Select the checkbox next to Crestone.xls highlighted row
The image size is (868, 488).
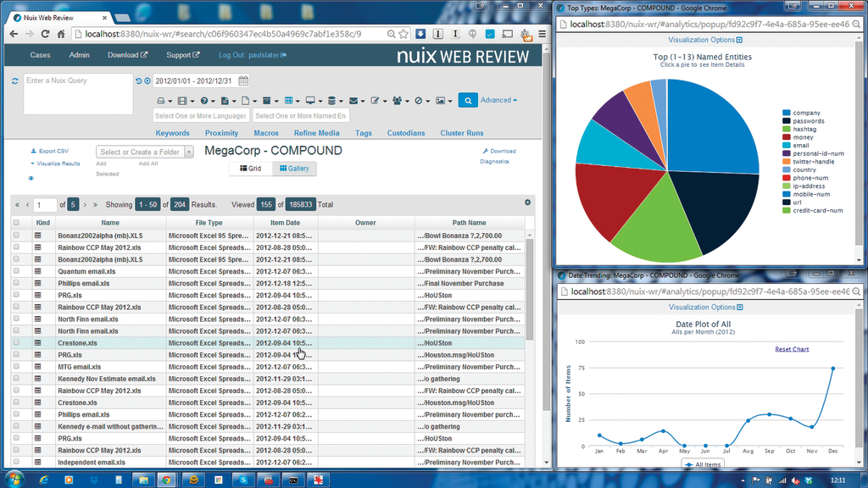[16, 343]
